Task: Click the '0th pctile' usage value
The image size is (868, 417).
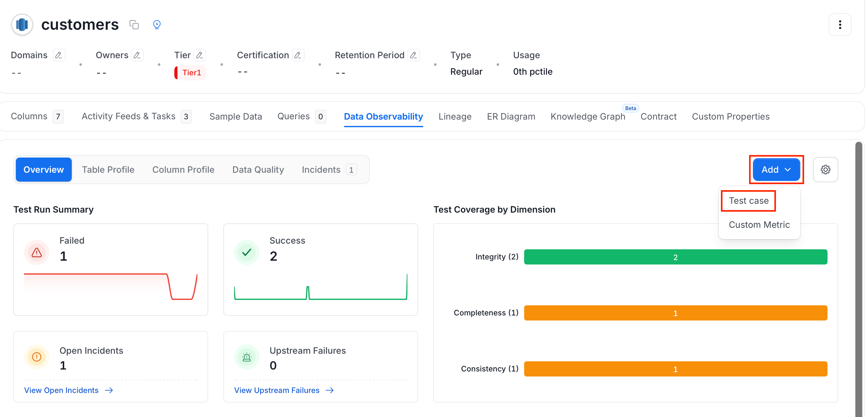Action: pyautogui.click(x=532, y=72)
